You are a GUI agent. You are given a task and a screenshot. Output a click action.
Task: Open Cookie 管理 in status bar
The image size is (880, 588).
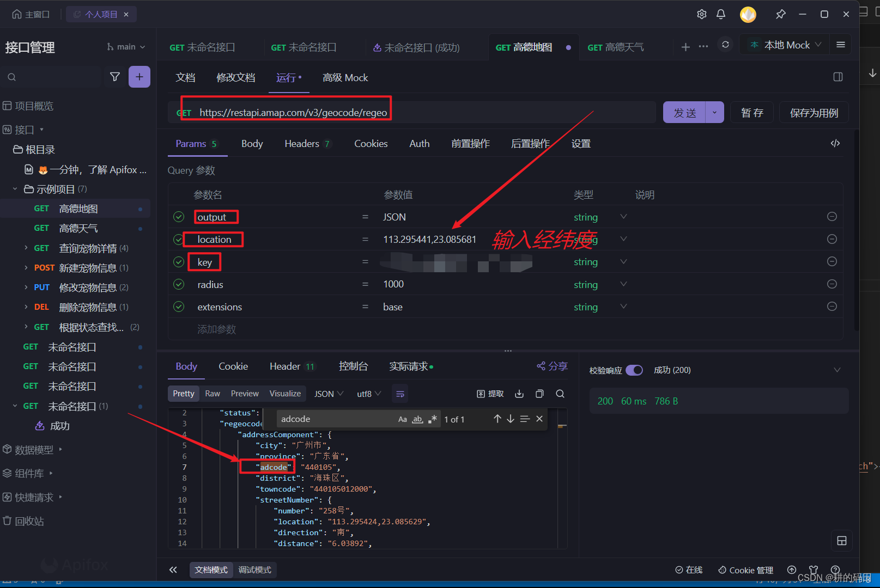(745, 570)
